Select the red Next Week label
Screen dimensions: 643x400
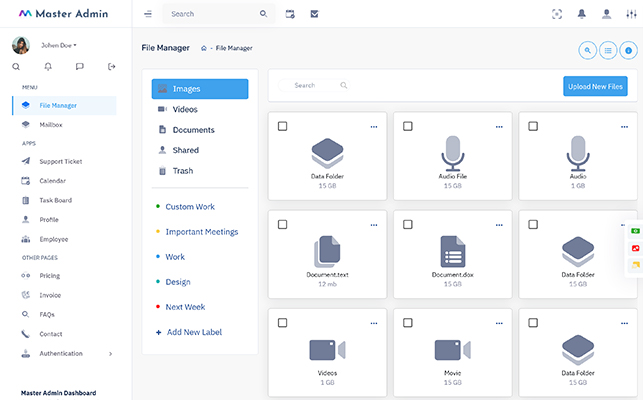tap(185, 307)
